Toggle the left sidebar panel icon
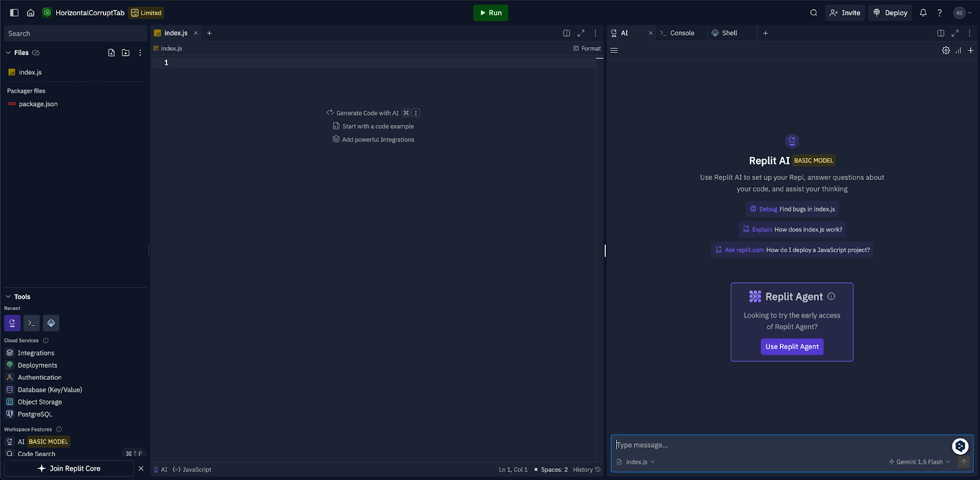The width and height of the screenshot is (980, 480). 14,13
